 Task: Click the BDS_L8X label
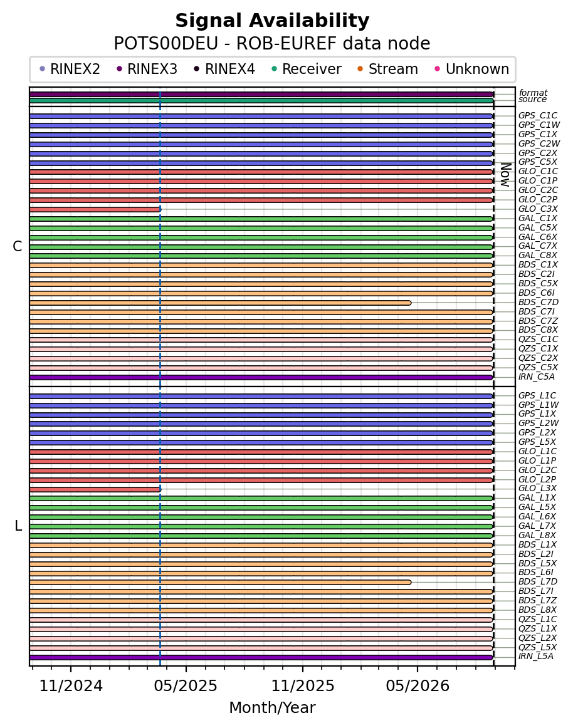pyautogui.click(x=538, y=610)
